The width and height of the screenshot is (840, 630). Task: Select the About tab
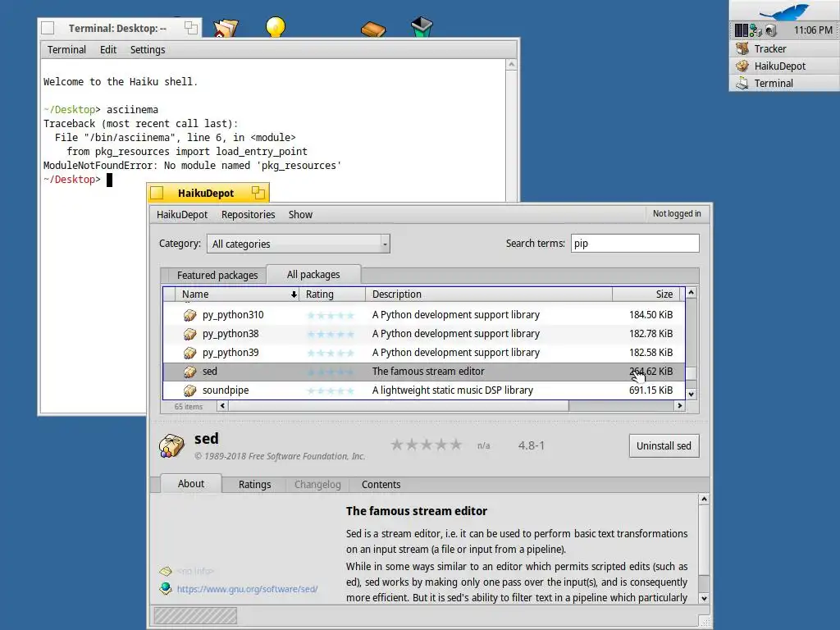(x=190, y=484)
